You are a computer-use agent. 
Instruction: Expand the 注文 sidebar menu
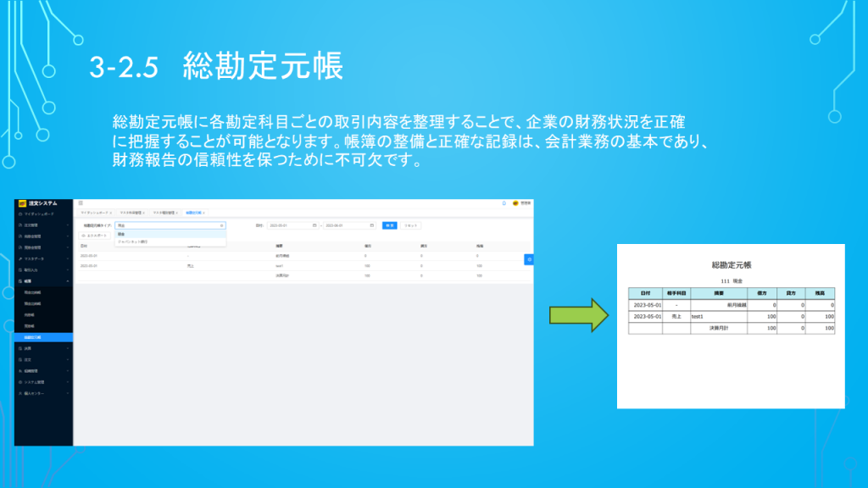pyautogui.click(x=43, y=359)
